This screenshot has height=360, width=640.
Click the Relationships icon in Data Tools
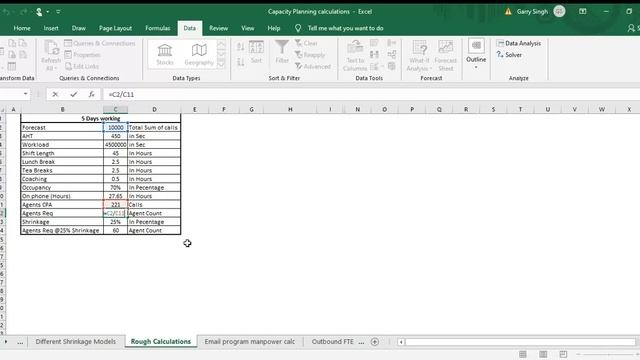392,54
